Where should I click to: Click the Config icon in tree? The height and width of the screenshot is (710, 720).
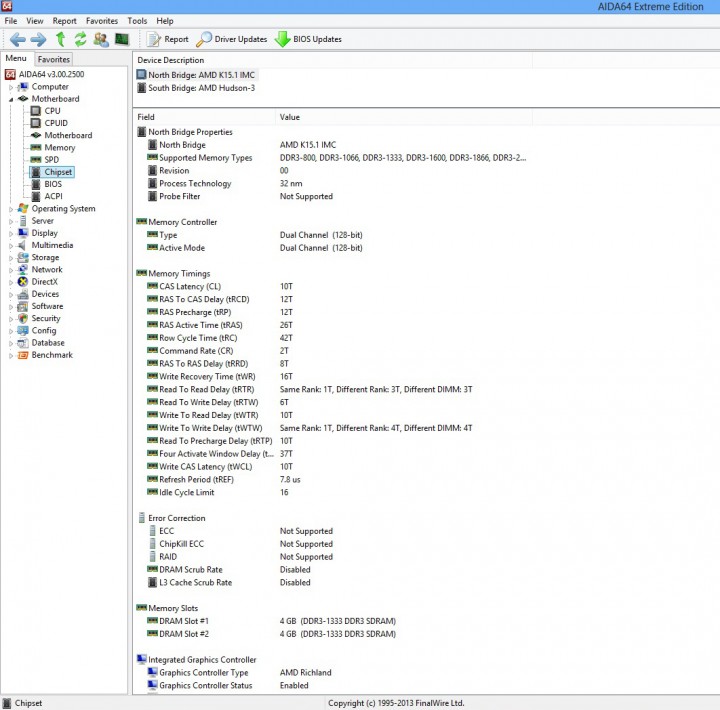click(23, 331)
